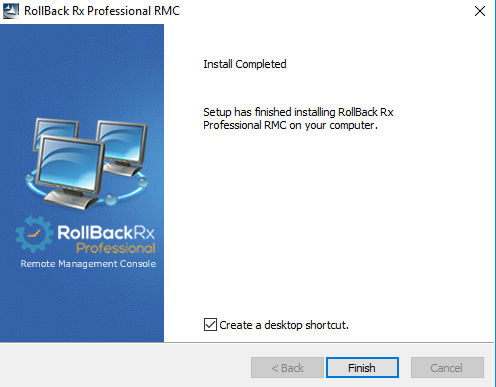Click the Finish button
The width and height of the screenshot is (496, 387).
362,368
